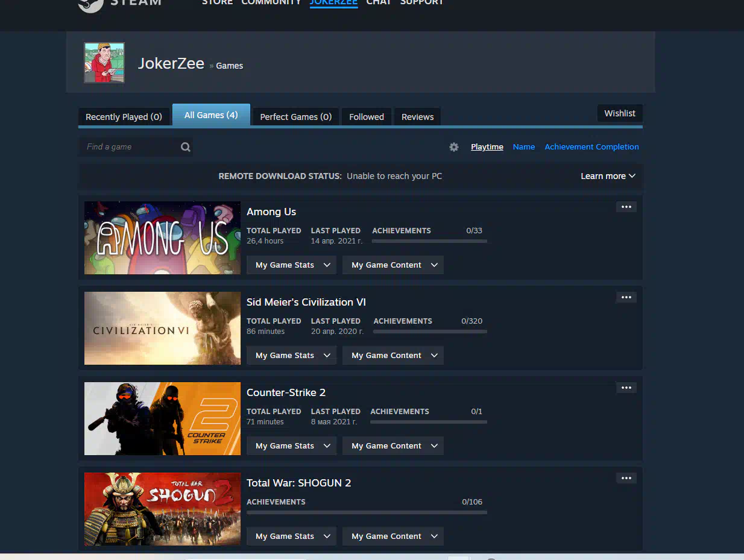Switch to the Perfect Games tab
744x560 pixels.
click(x=295, y=117)
